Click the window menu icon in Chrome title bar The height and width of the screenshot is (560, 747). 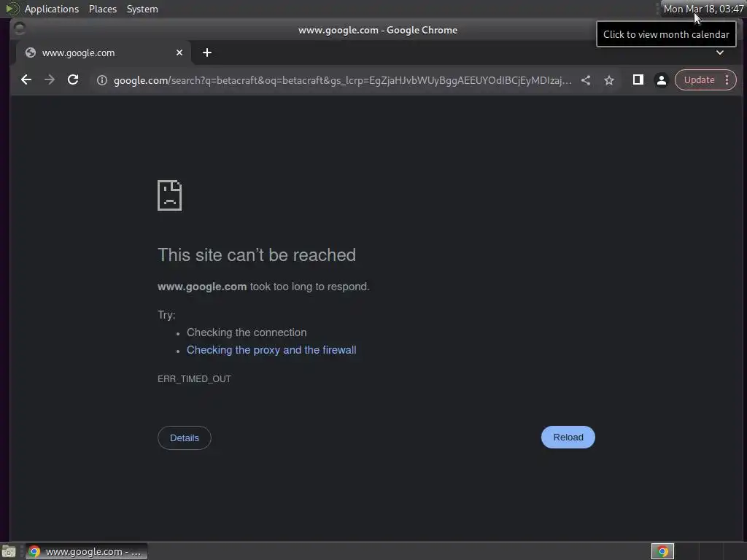tap(20, 29)
